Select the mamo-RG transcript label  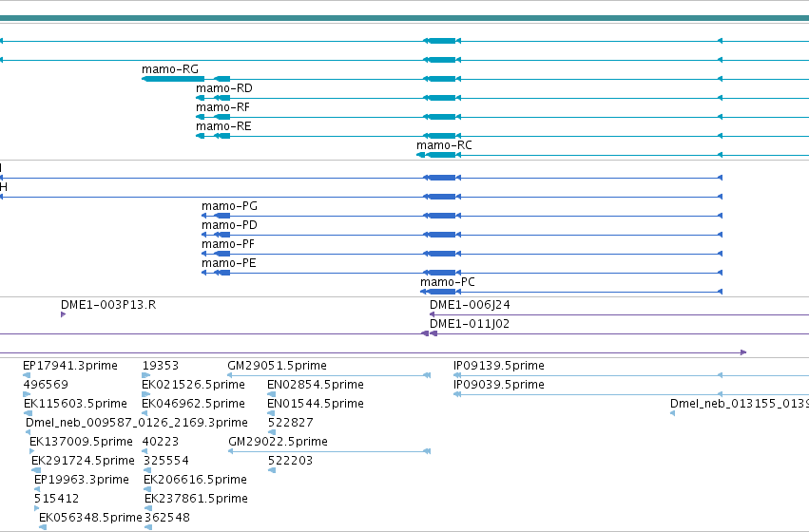pyautogui.click(x=170, y=69)
